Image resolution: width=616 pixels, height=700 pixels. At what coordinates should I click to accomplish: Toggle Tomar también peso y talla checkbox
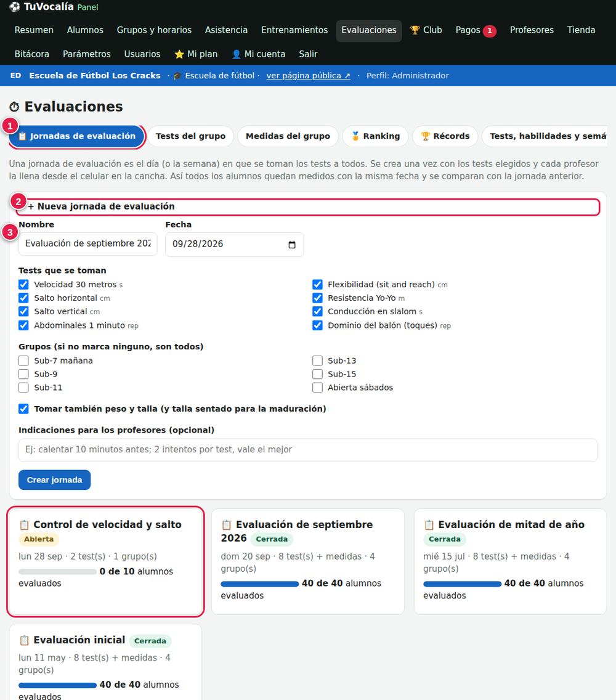[x=23, y=409]
